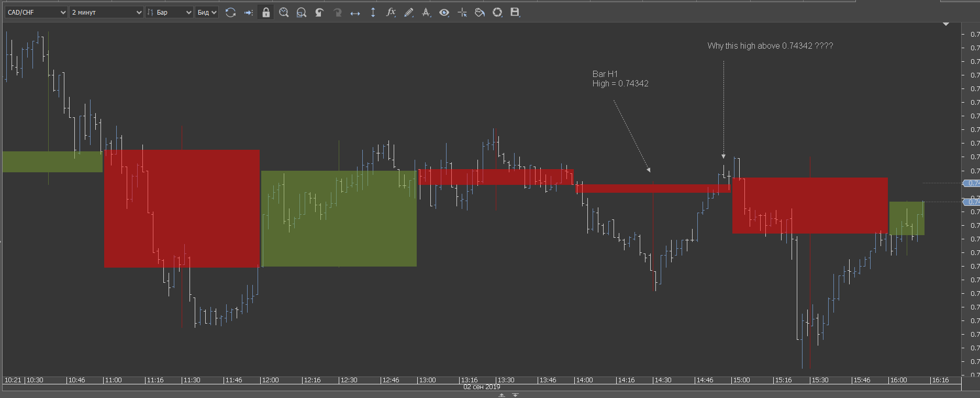The height and width of the screenshot is (398, 980).
Task: Click the horizontal scale double-arrow icon
Action: 355,13
